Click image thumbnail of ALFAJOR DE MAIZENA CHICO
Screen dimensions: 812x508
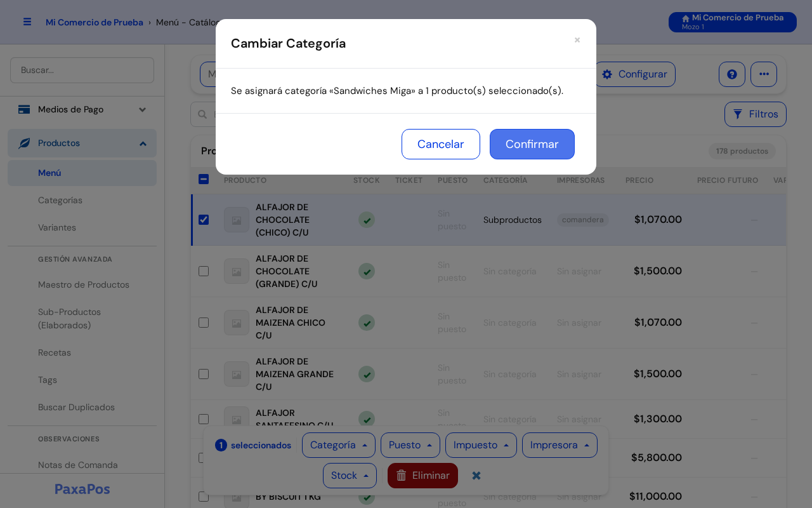(x=237, y=323)
